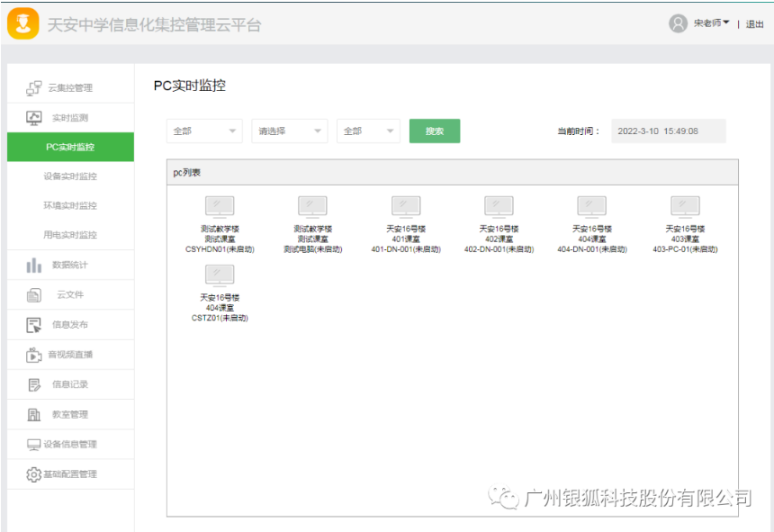This screenshot has width=774, height=532.
Task: Open the 401-DN-001 PC monitor icon
Action: (406, 207)
